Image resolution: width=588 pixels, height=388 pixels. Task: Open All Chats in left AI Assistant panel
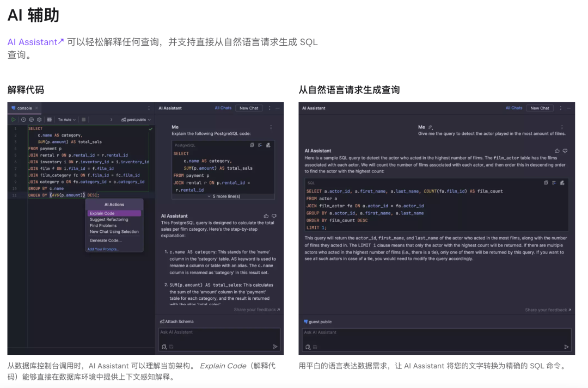[223, 108]
